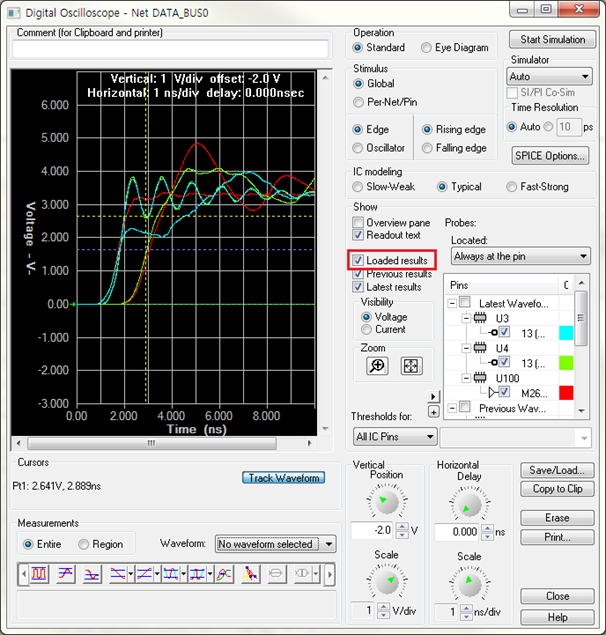
Task: Click the Comment text field
Action: (x=171, y=49)
